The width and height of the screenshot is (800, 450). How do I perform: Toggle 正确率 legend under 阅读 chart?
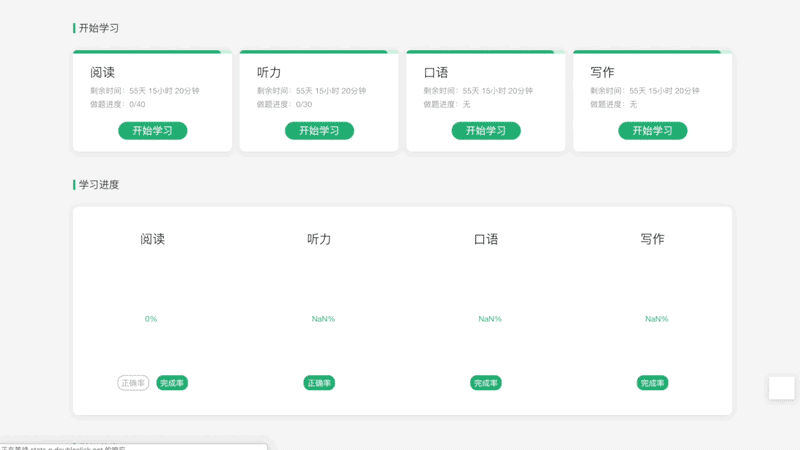pyautogui.click(x=133, y=383)
